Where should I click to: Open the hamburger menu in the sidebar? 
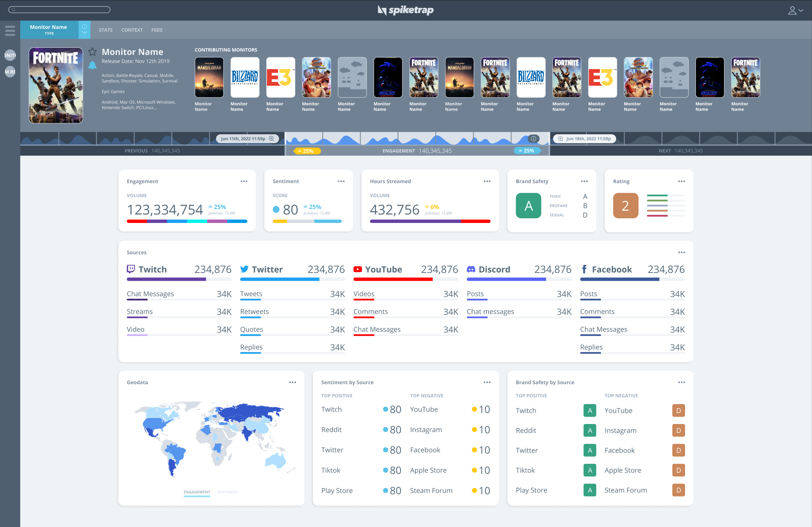click(10, 30)
